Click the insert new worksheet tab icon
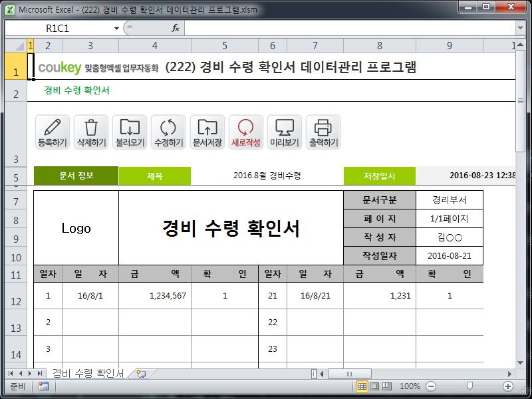Screen dimensions: 532x399 [x=141, y=374]
